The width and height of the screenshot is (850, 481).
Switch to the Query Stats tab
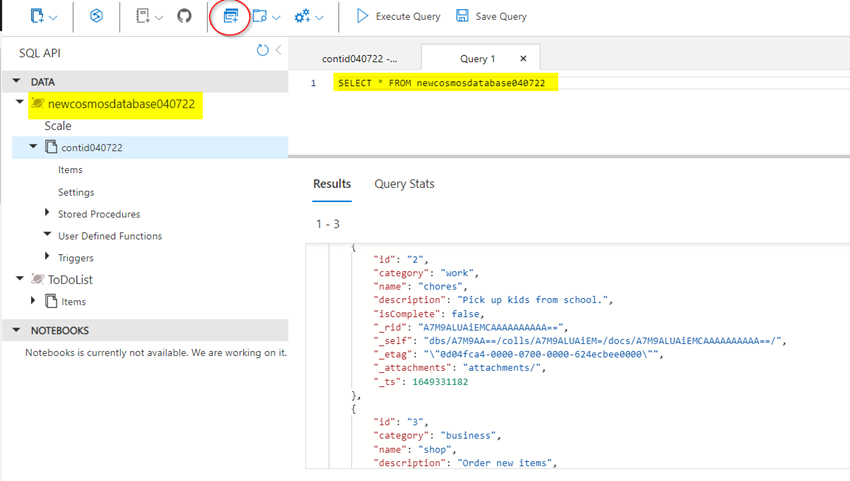[x=404, y=184]
